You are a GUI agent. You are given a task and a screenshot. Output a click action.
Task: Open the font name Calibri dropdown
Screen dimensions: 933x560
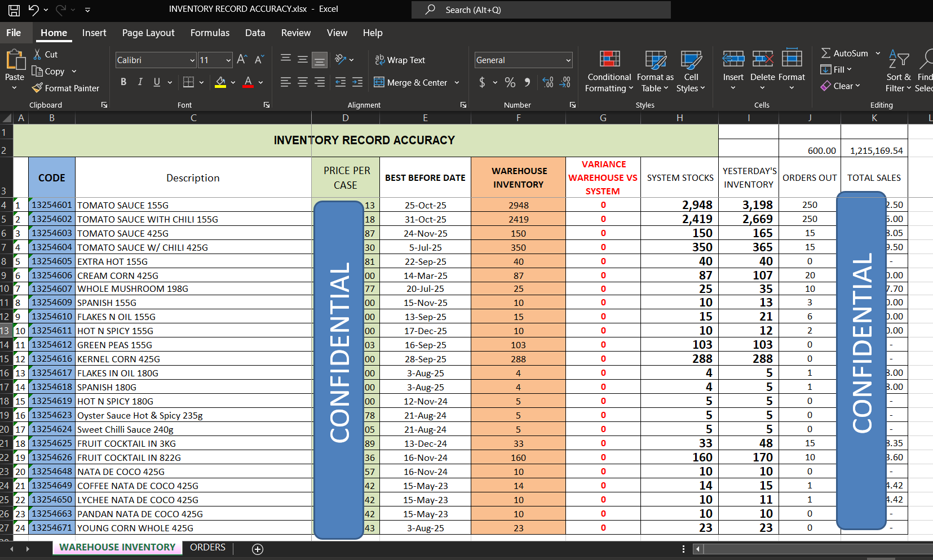click(x=192, y=60)
